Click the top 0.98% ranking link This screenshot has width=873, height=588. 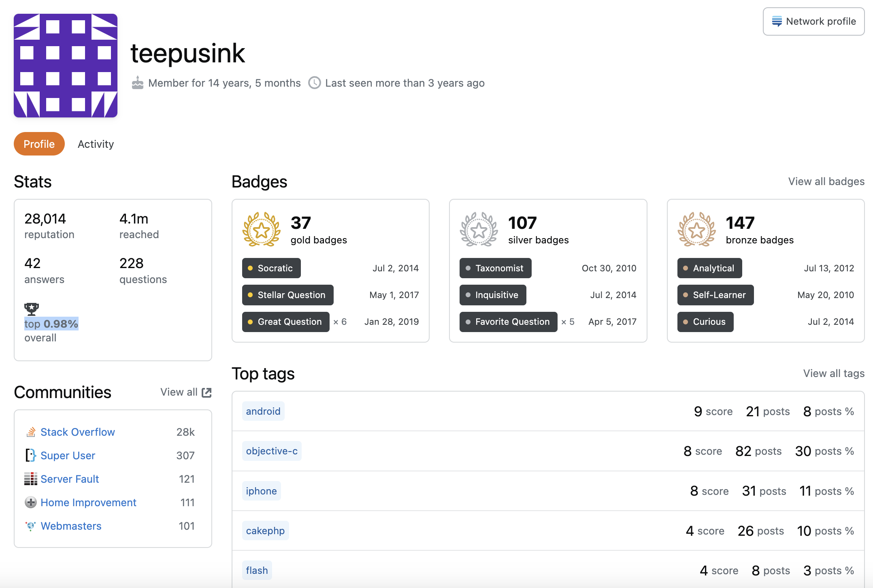point(51,324)
